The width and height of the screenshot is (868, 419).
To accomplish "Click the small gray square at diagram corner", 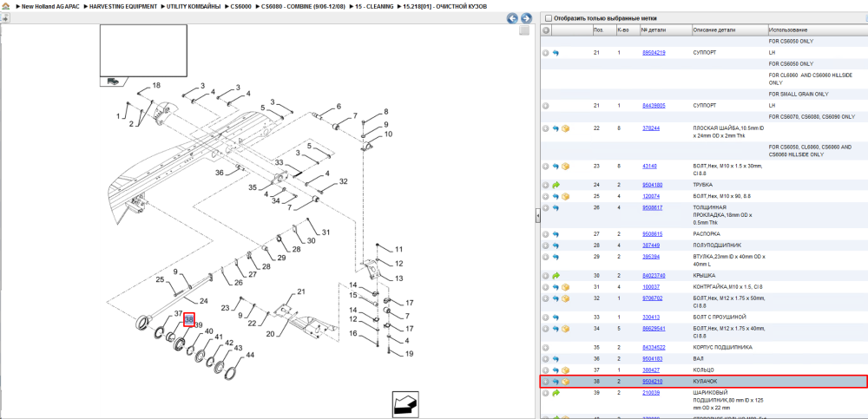I will (524, 31).
